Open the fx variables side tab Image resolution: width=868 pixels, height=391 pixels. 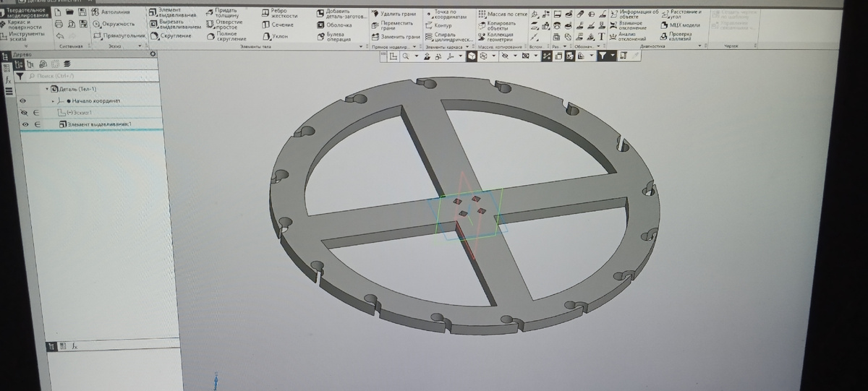click(7, 82)
